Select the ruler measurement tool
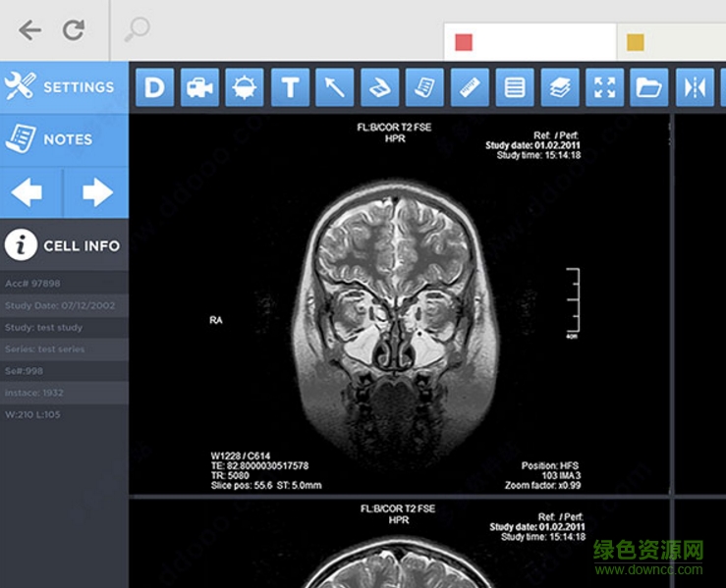This screenshot has width=726, height=588. [x=471, y=87]
